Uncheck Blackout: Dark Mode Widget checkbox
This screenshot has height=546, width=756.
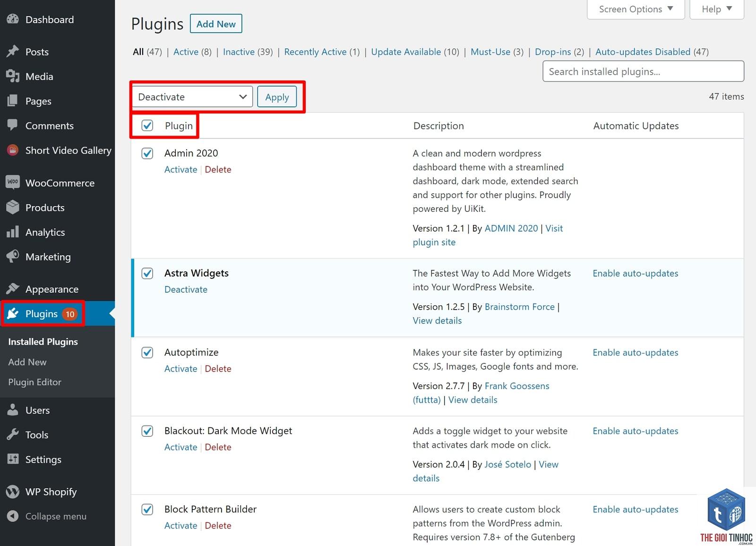[x=147, y=431]
